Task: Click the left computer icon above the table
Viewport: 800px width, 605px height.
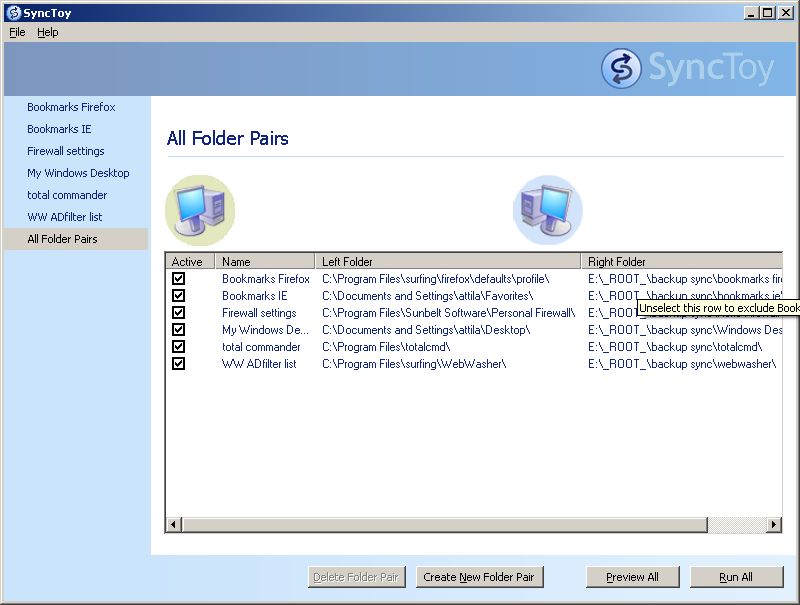Action: click(x=200, y=210)
